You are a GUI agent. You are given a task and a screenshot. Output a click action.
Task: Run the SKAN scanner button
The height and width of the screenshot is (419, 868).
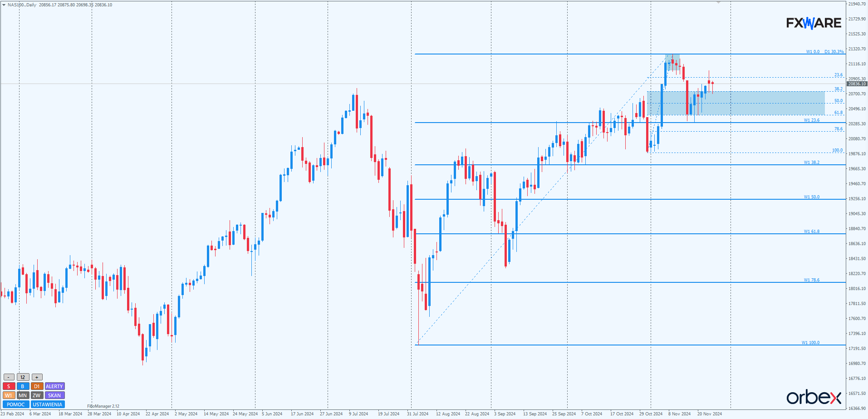pyautogui.click(x=54, y=395)
